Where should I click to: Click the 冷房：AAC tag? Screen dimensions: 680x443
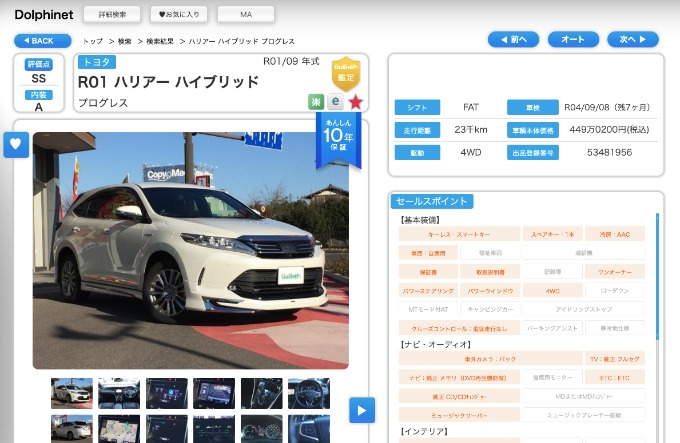coord(615,234)
